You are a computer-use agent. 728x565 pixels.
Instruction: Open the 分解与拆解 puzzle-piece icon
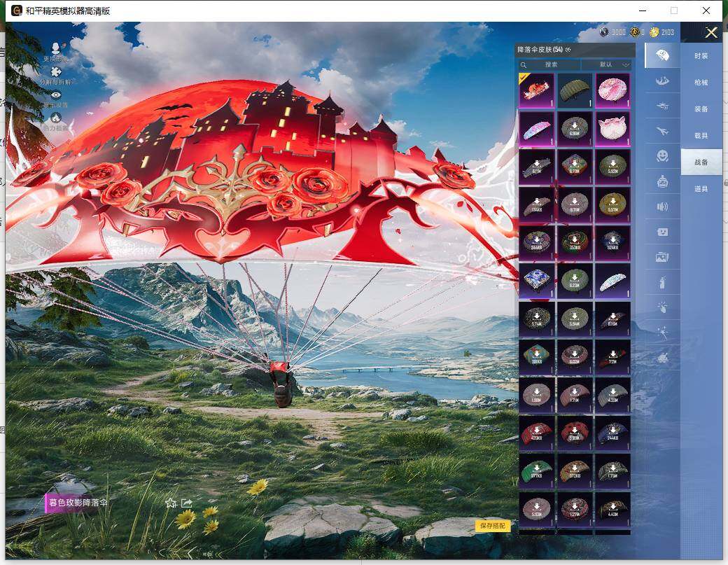coord(56,71)
